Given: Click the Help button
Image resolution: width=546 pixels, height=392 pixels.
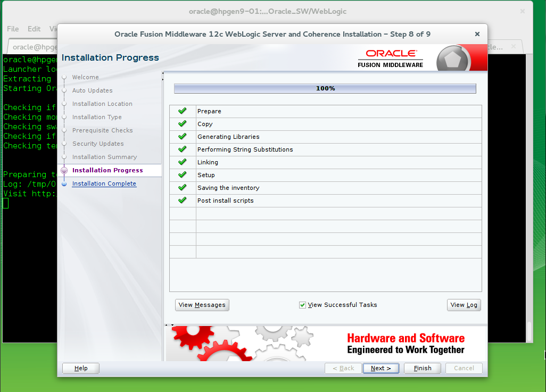Looking at the screenshot, I should pyautogui.click(x=81, y=368).
